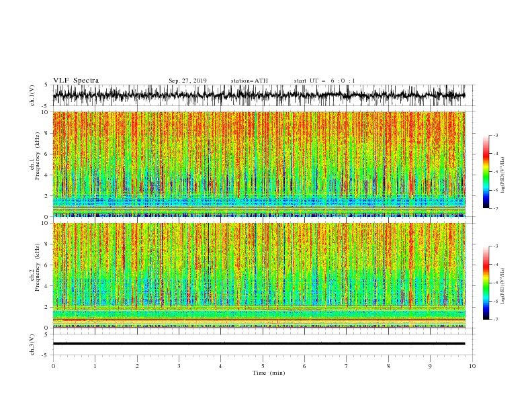The image size is (532, 411).
Task: Click the '-6' label on ch.1 color bar
Action: (x=495, y=190)
